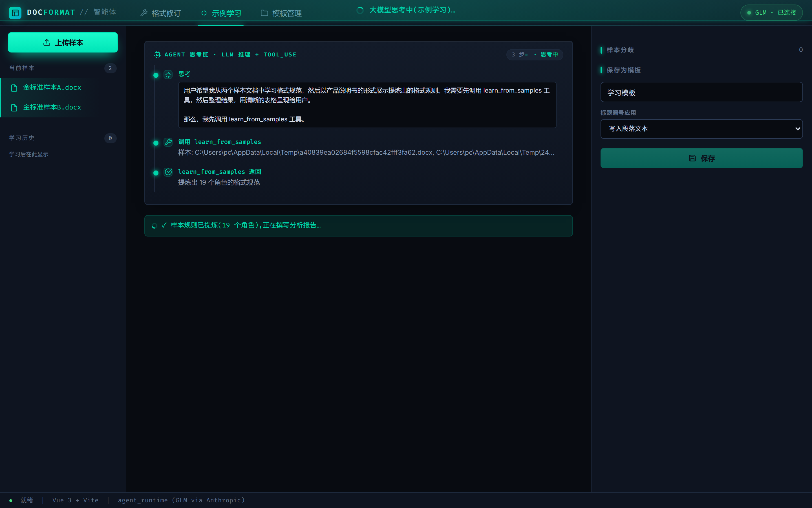Click the green status dot next to 就绪
812x508 pixels.
coord(11,501)
